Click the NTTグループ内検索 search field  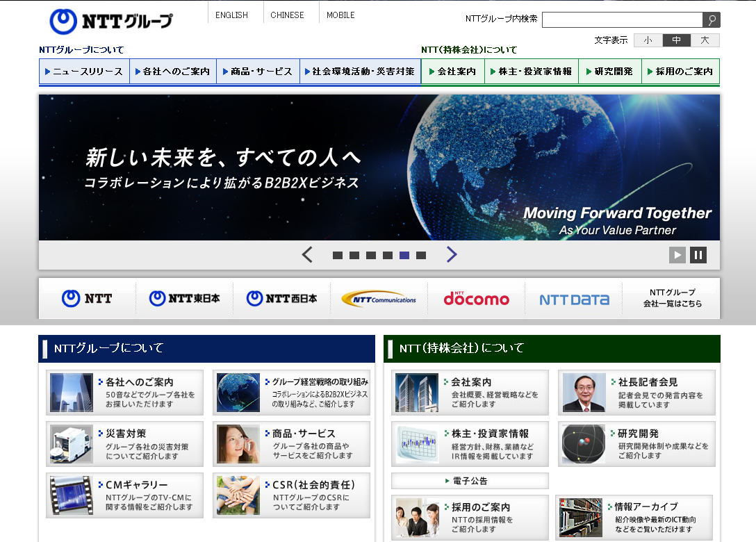(x=623, y=19)
